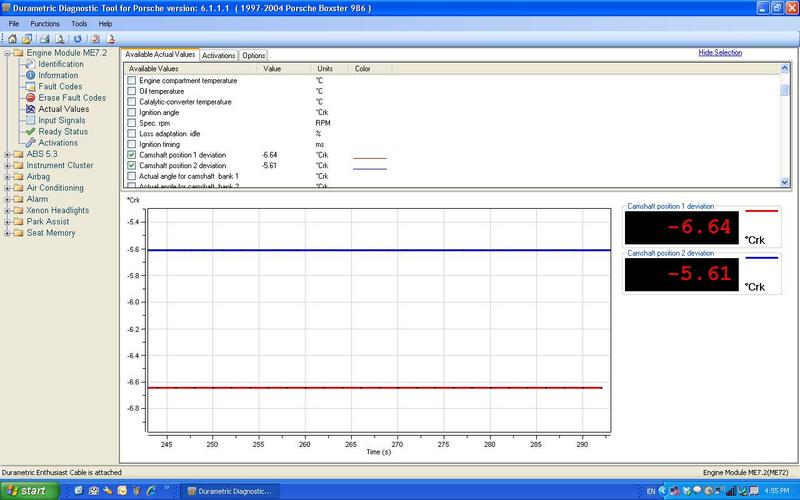The width and height of the screenshot is (800, 500).
Task: Select Input Signals in the tree
Action: pos(61,120)
